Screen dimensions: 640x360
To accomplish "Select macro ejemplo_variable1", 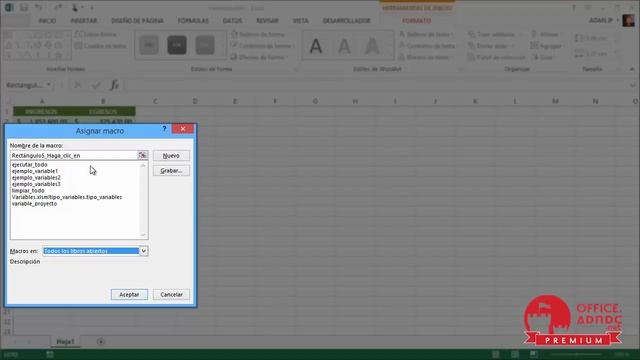I will coord(35,171).
